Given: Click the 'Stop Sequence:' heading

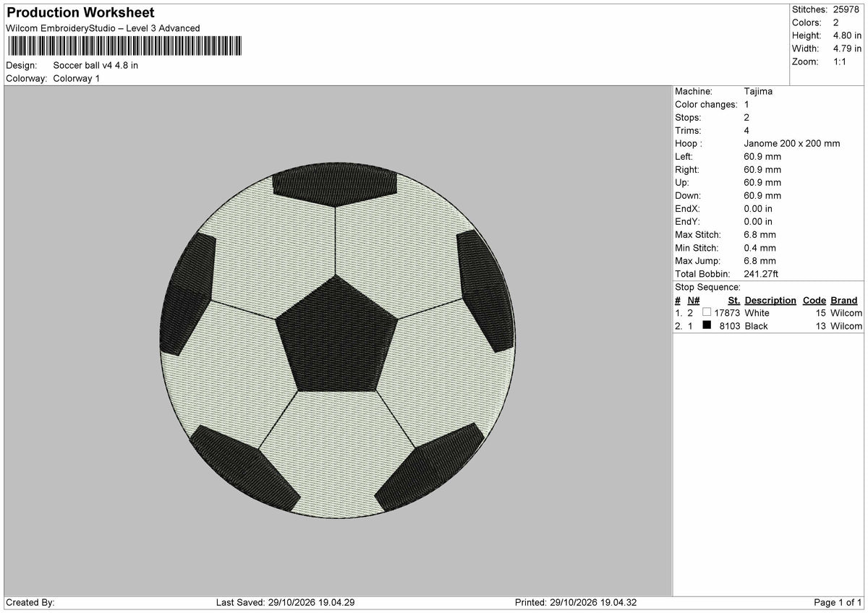Looking at the screenshot, I should [x=707, y=287].
